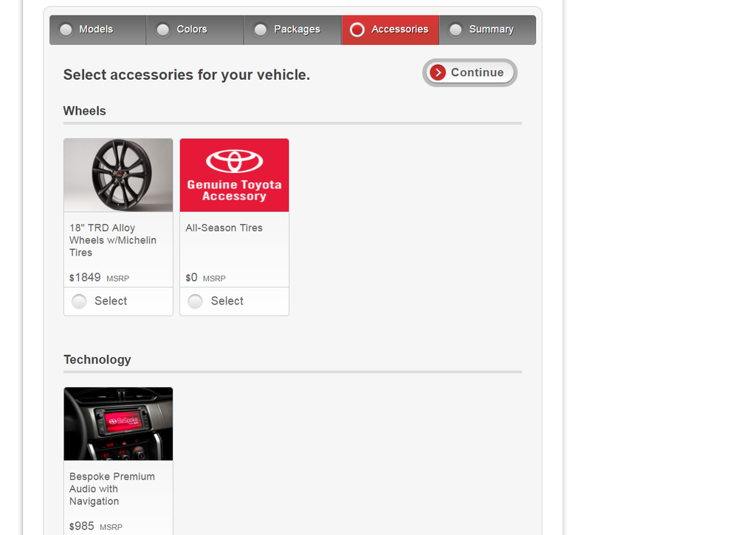This screenshot has height=535, width=756.
Task: Switch to the Models tab
Action: coord(96,30)
